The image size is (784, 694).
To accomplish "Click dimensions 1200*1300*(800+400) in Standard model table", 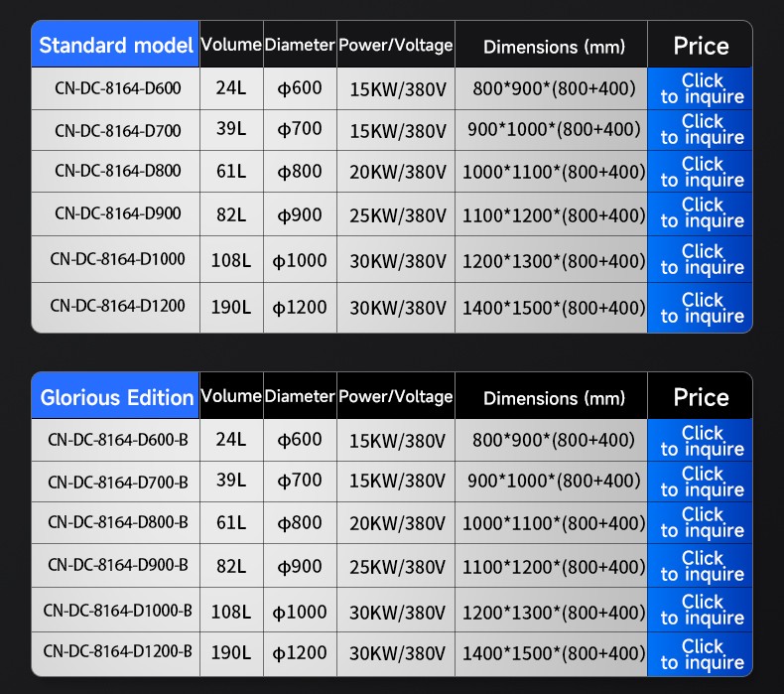I will pyautogui.click(x=554, y=261).
